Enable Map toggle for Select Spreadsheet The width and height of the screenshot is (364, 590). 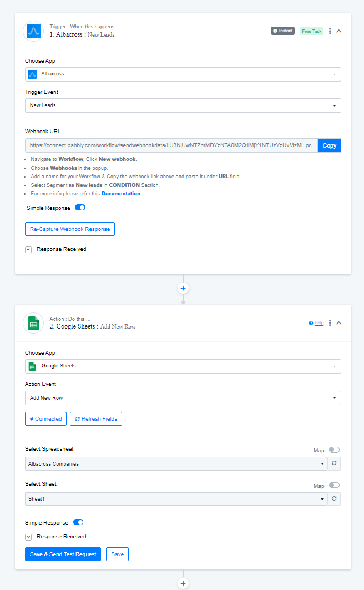click(334, 450)
